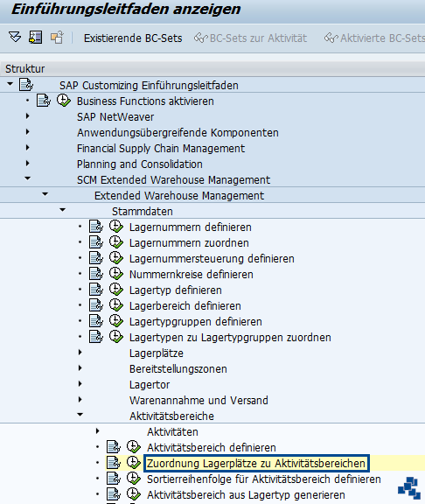Expand Warenannahme und Versand node
Screen dimensions: 425x504
coord(80,400)
